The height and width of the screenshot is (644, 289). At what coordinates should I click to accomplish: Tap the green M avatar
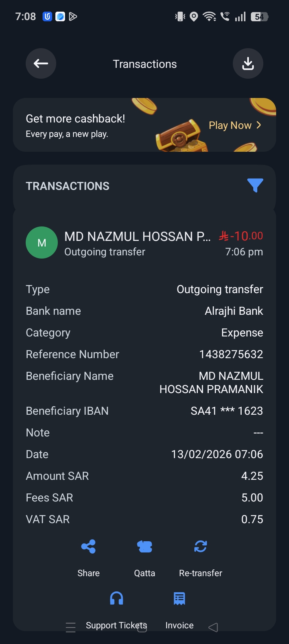[42, 243]
